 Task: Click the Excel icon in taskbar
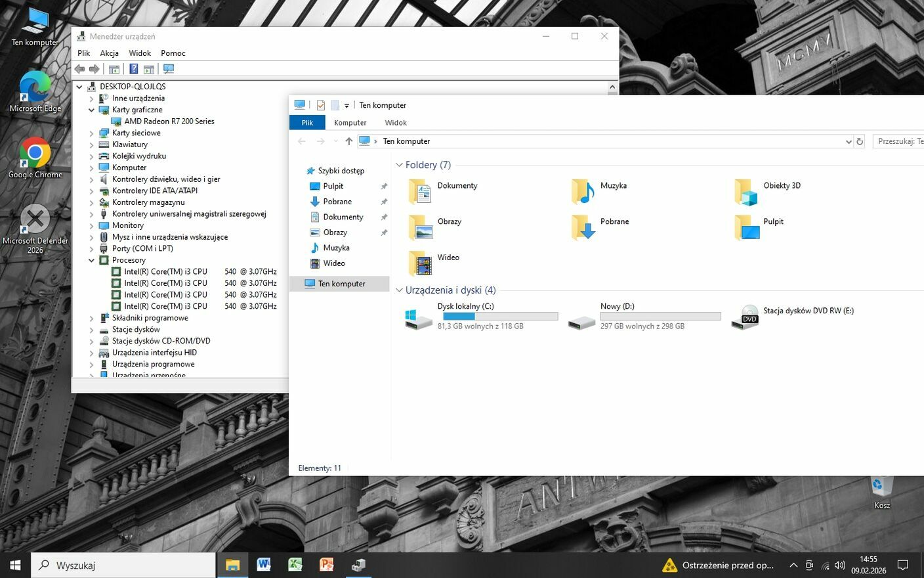click(x=295, y=565)
